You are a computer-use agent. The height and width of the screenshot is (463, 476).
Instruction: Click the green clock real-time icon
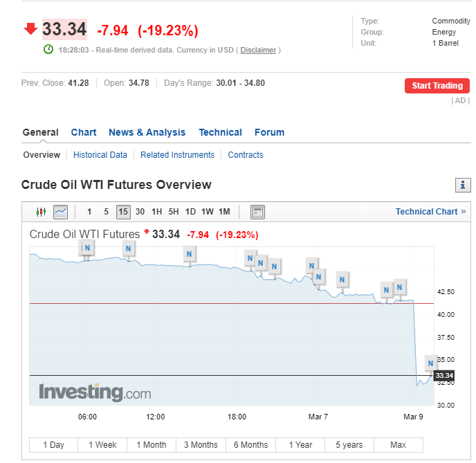[48, 50]
